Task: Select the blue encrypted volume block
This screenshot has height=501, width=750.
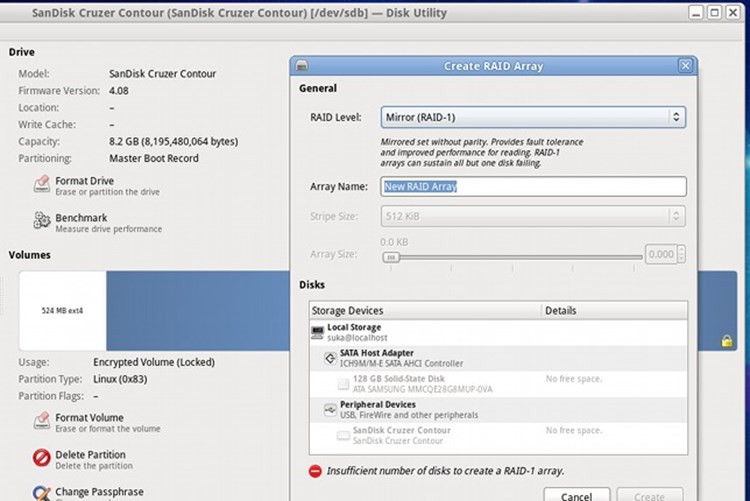Action: [198, 311]
